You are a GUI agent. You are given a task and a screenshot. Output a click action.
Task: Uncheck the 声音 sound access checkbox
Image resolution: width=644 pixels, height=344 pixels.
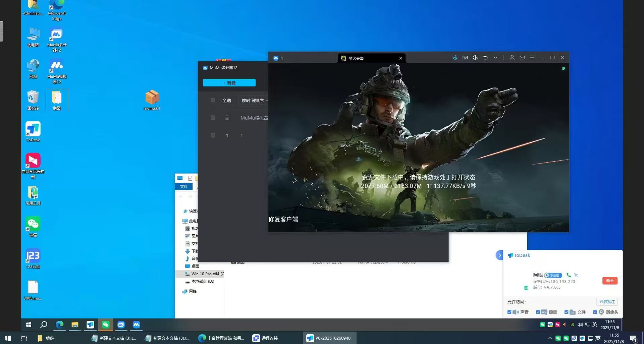509,312
